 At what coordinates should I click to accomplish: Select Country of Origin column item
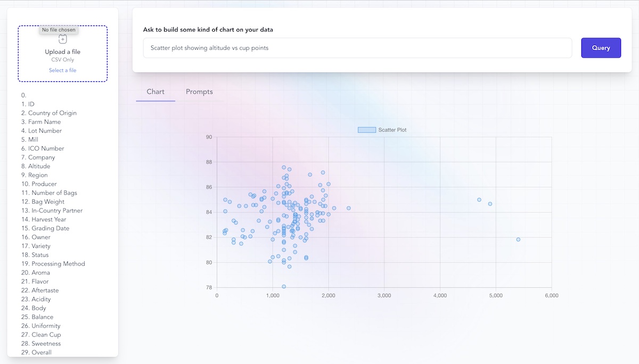[x=52, y=113]
